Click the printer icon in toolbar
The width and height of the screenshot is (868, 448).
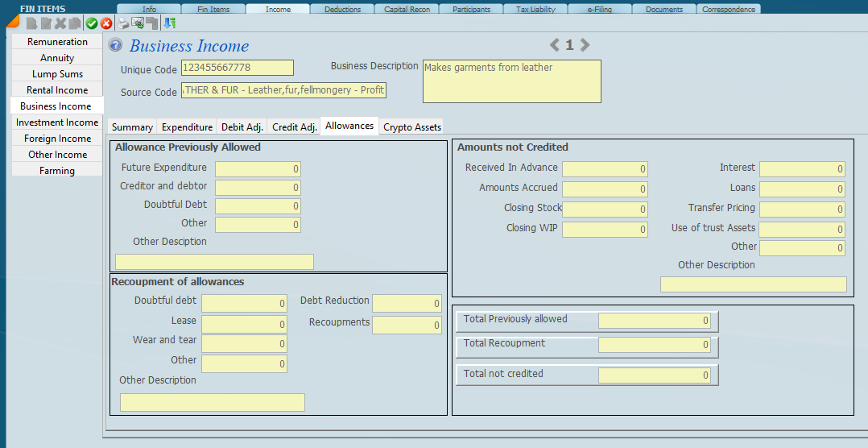122,24
